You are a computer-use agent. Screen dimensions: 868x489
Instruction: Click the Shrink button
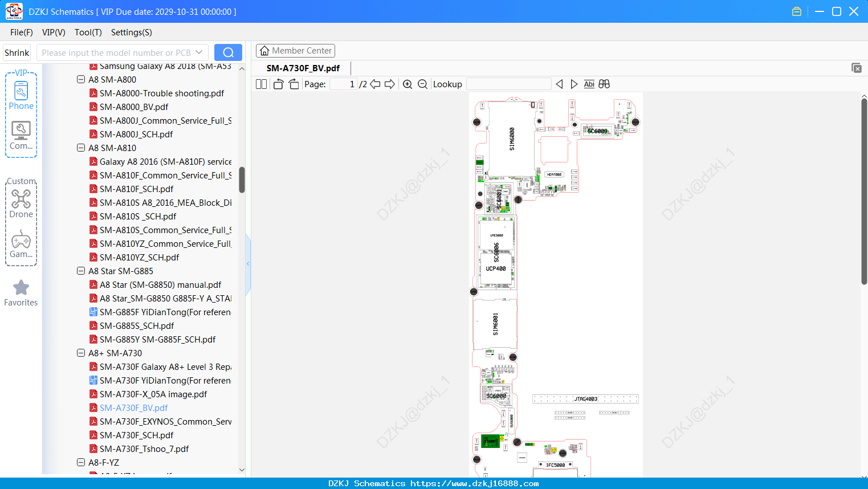click(x=17, y=52)
